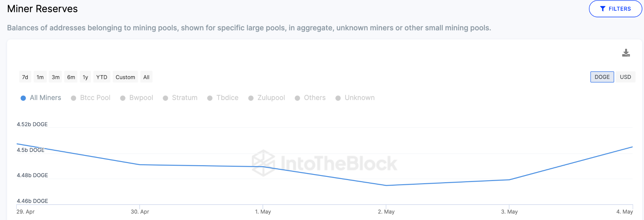Image resolution: width=644 pixels, height=220 pixels.
Task: Switch the range to 1m
Action: (x=40, y=77)
